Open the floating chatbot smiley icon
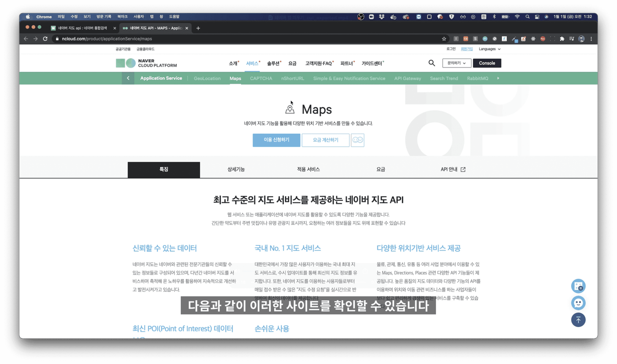Viewport: 617px width, 364px height. [578, 303]
